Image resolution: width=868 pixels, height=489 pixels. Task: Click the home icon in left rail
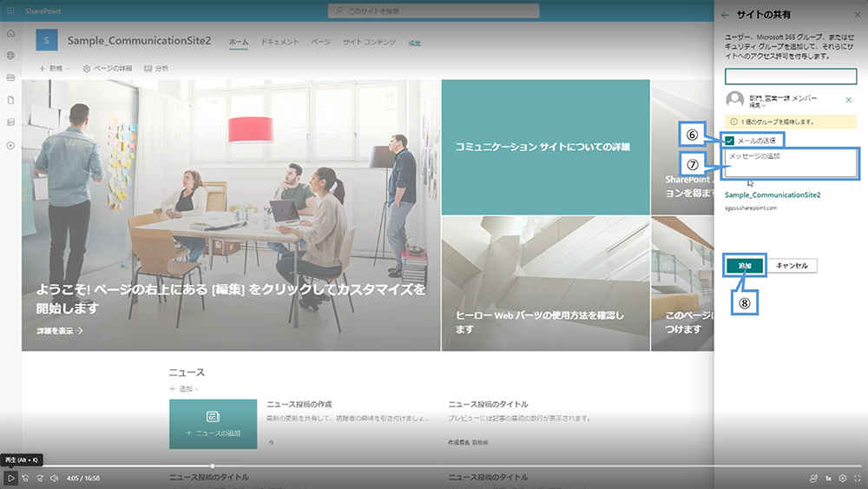[10, 33]
